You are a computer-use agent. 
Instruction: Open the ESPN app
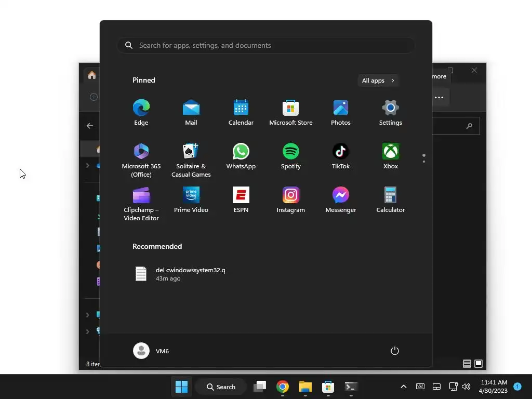(241, 200)
